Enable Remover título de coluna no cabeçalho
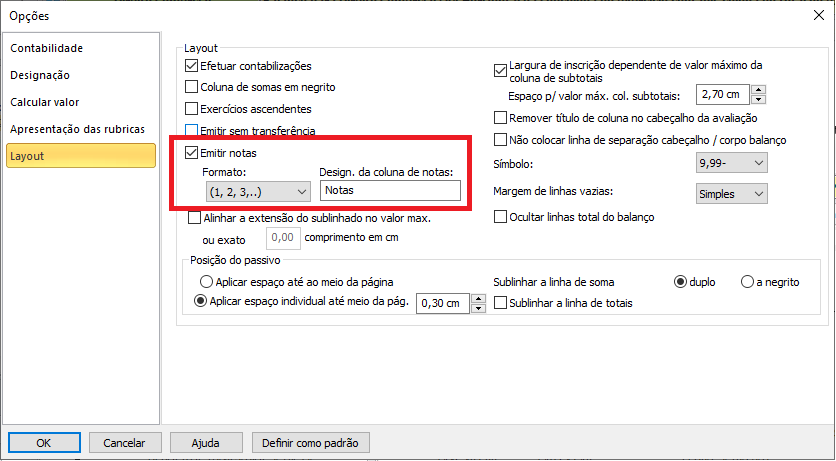Image resolution: width=836 pixels, height=461 pixels. coord(500,118)
